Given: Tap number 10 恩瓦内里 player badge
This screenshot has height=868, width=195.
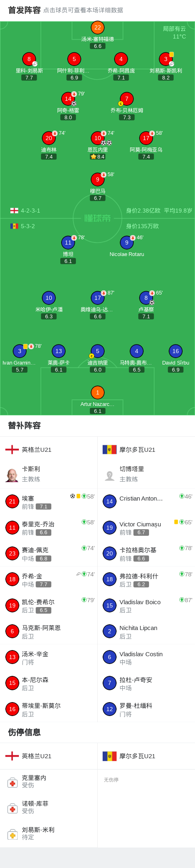Looking at the screenshot, I should coord(97,138).
